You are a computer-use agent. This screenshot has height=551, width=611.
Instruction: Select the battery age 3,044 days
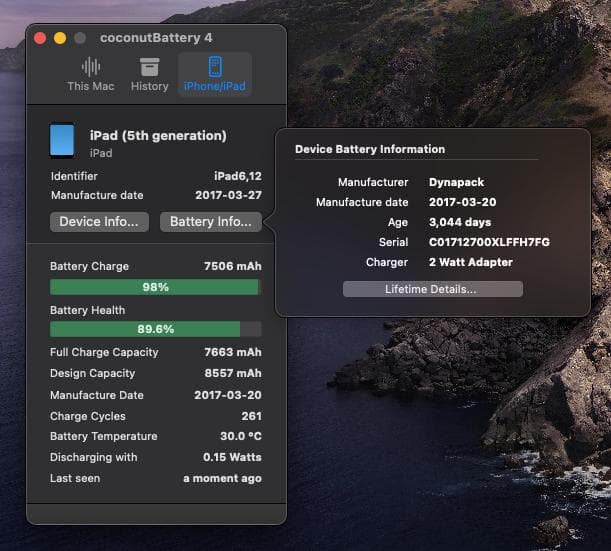(460, 222)
